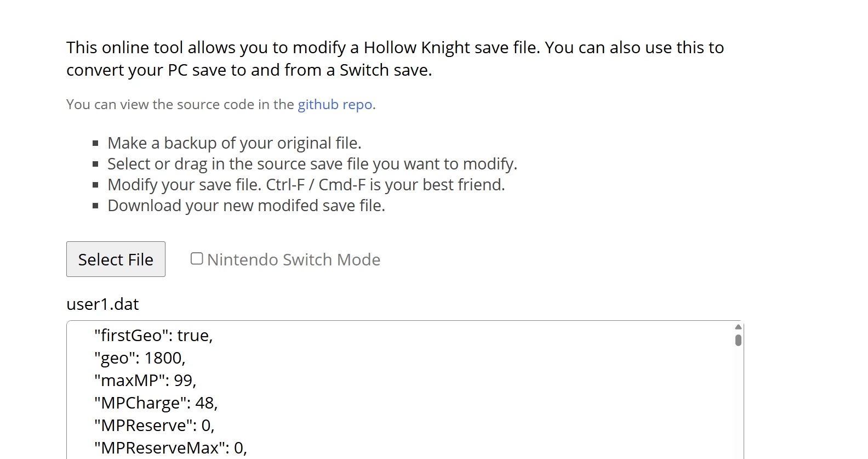Click the scrollbar track below the thumb
This screenshot has height=459, width=868.
(738, 406)
